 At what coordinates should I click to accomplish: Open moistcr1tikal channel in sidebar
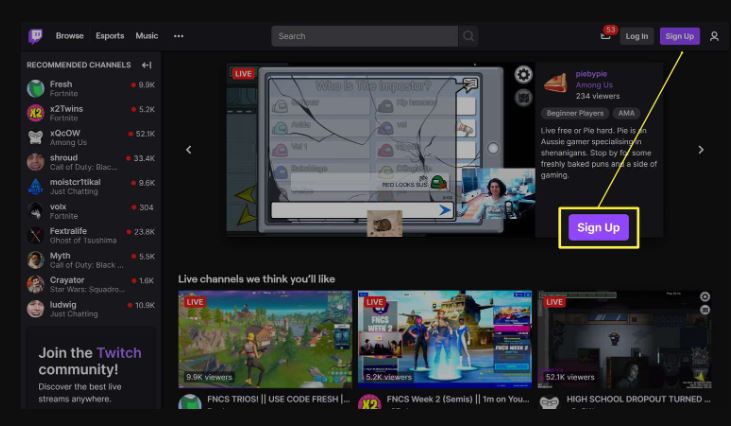[90, 186]
